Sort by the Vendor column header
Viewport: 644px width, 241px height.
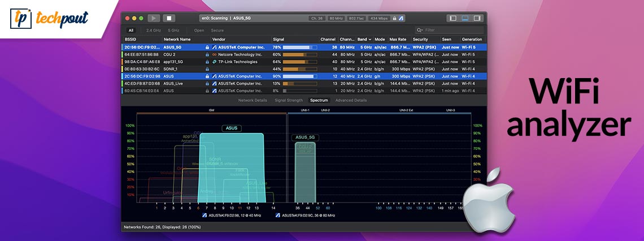tap(219, 40)
